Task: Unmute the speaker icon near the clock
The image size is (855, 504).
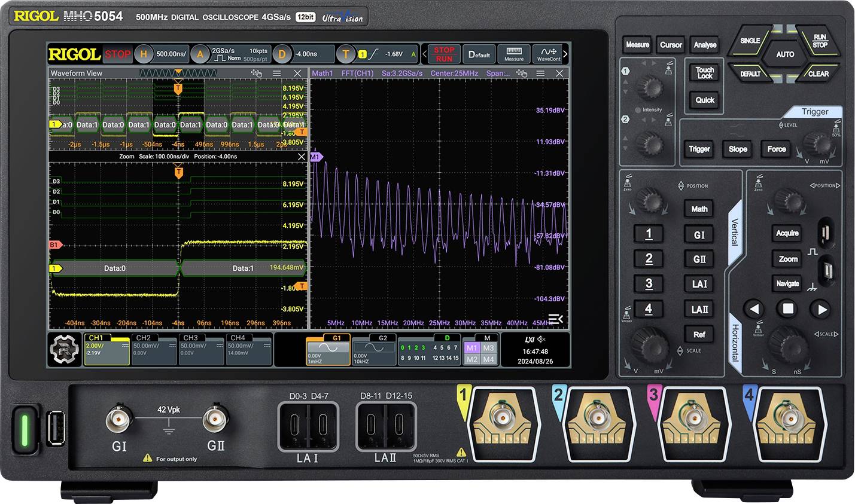Action: click(542, 340)
